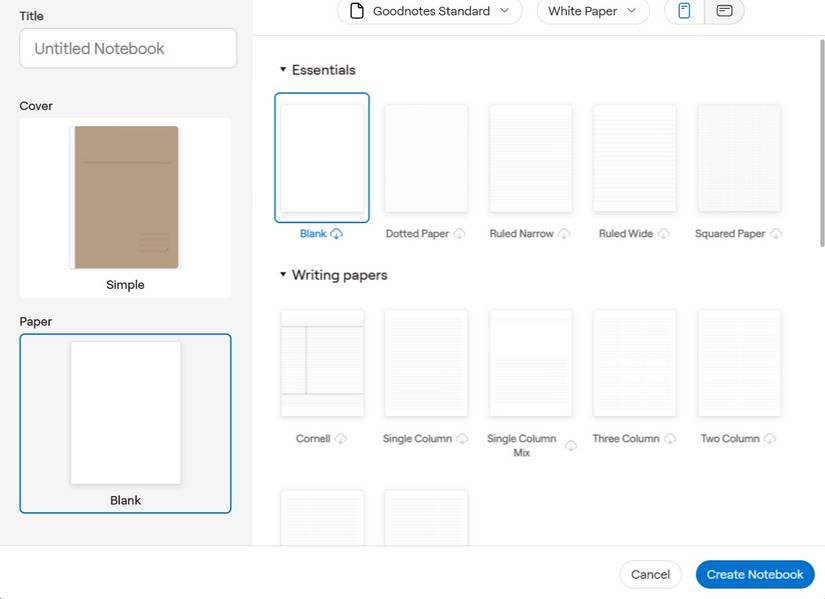
Task: Cancel notebook creation
Action: click(x=650, y=574)
